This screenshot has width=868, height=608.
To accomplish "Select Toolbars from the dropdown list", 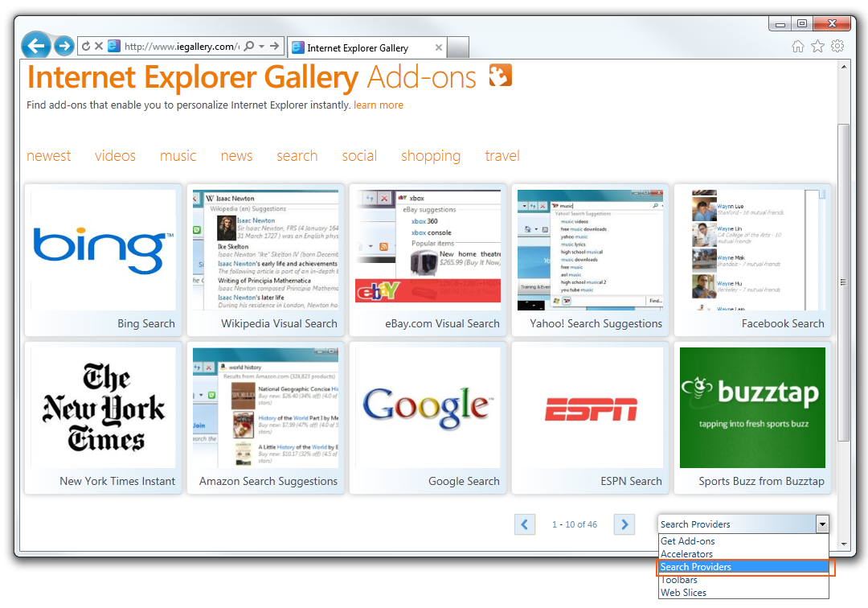I will 743,580.
